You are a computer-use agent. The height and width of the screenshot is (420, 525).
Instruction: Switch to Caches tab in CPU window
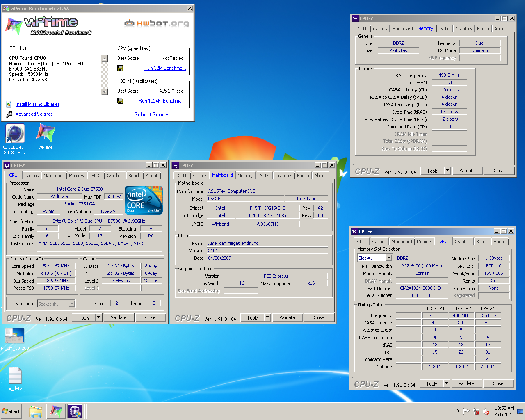32,176
